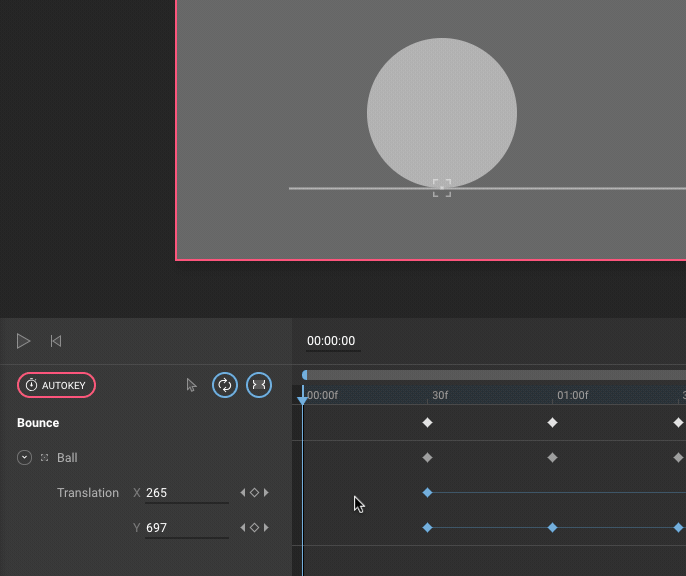The image size is (686, 576).
Task: Click the Ball layer type icon
Action: pyautogui.click(x=45, y=458)
